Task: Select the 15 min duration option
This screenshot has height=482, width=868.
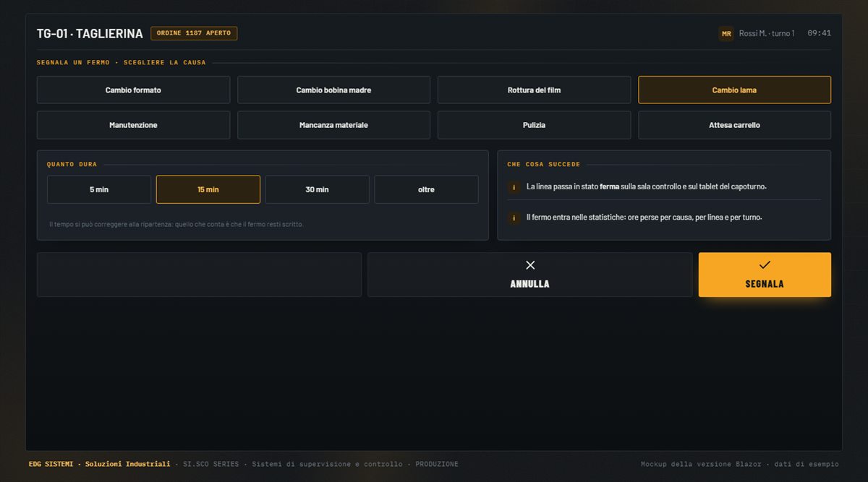Action: (208, 189)
